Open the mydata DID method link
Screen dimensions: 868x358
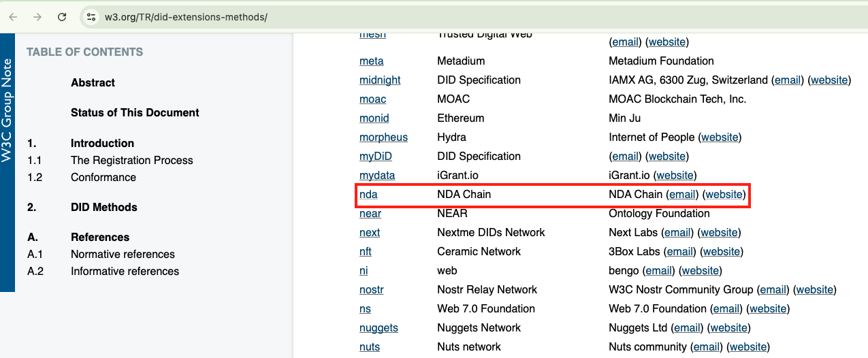coord(377,175)
